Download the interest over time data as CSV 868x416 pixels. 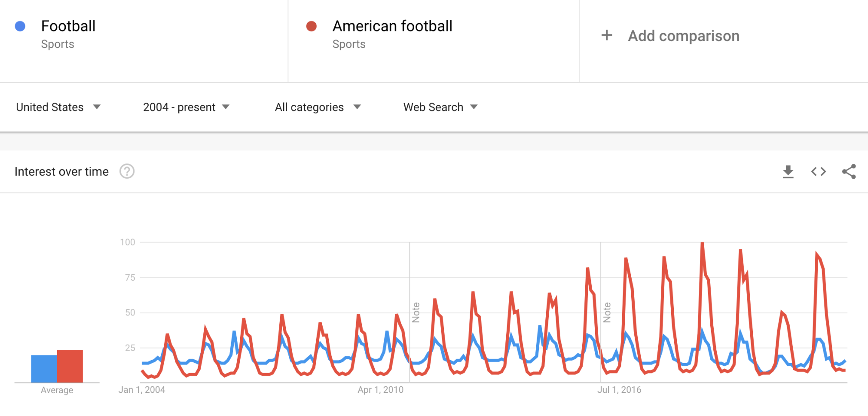tap(788, 171)
